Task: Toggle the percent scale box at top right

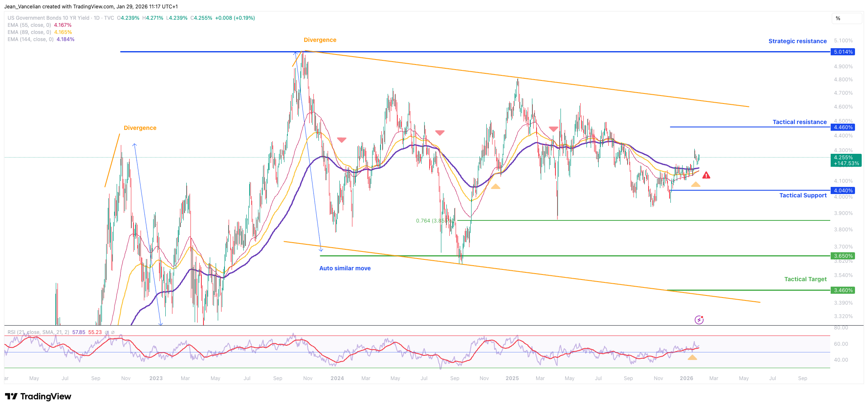Action: tap(846, 18)
